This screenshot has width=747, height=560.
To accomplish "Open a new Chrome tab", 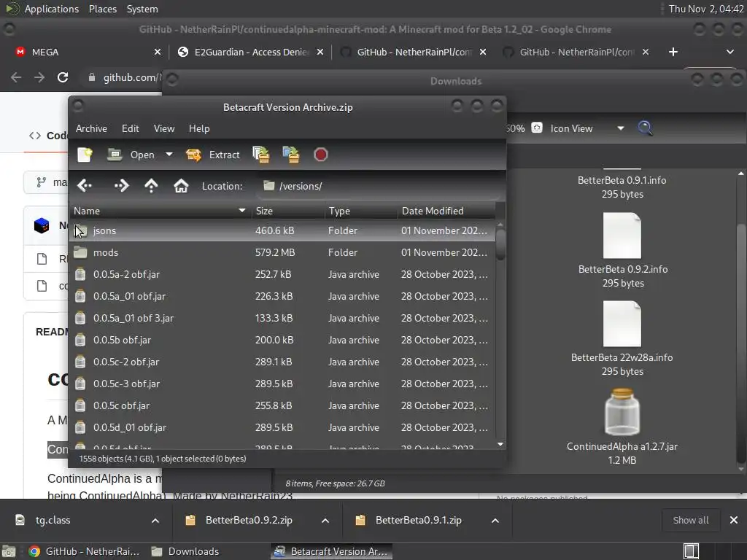I will (673, 52).
